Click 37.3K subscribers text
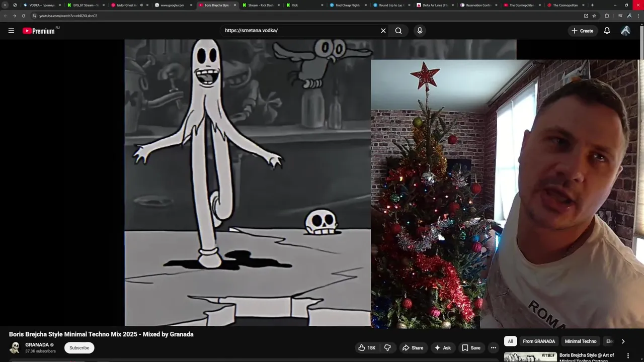 coord(40,351)
